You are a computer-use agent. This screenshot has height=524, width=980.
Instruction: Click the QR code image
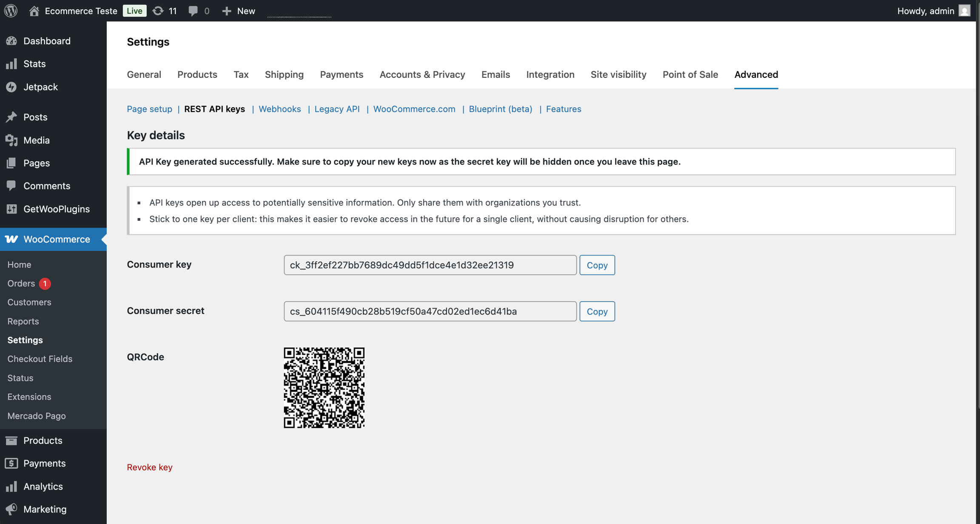coord(324,388)
